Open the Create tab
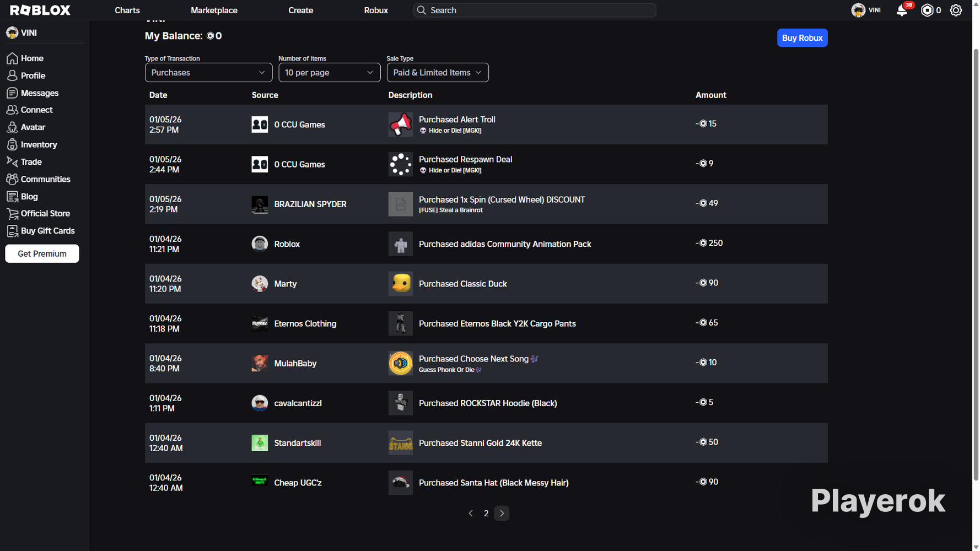 (301, 10)
